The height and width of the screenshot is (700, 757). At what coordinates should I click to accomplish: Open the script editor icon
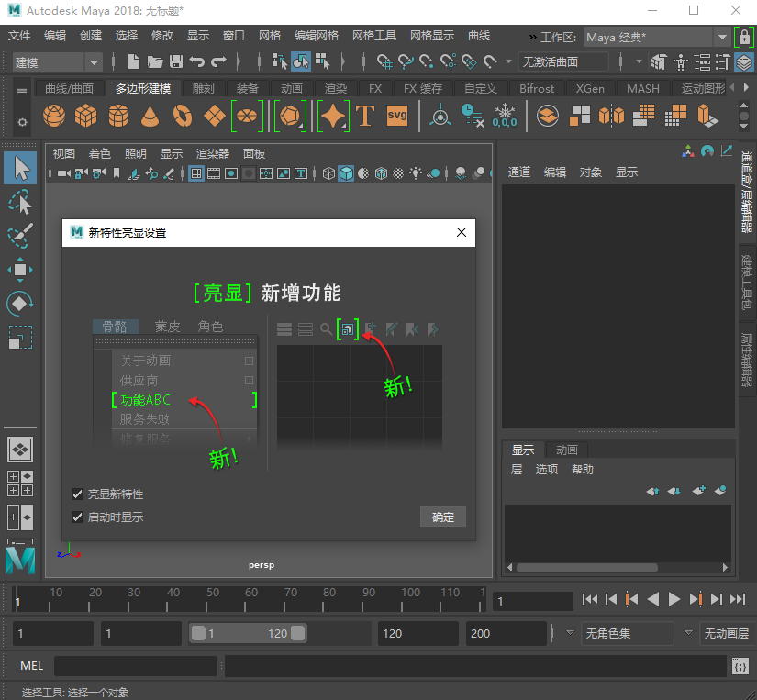740,667
